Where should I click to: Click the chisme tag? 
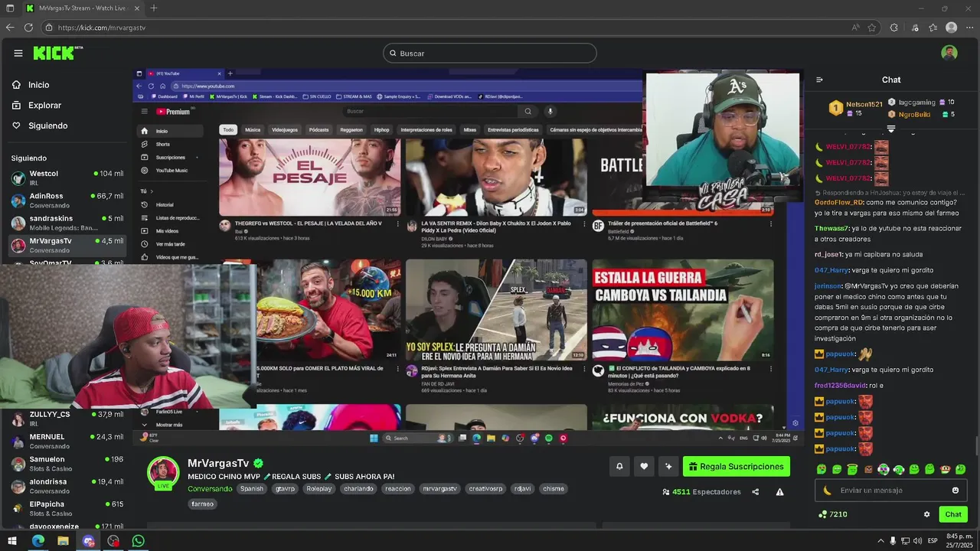553,488
